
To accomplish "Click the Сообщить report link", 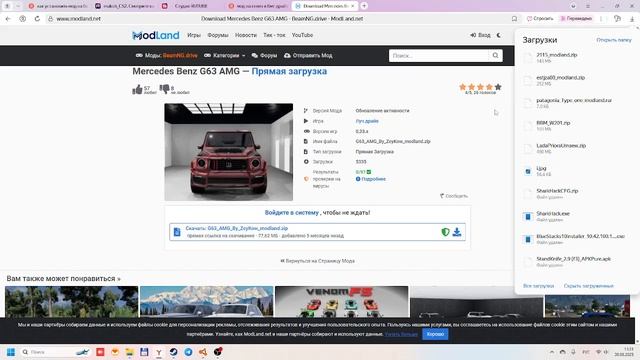I will tap(454, 196).
